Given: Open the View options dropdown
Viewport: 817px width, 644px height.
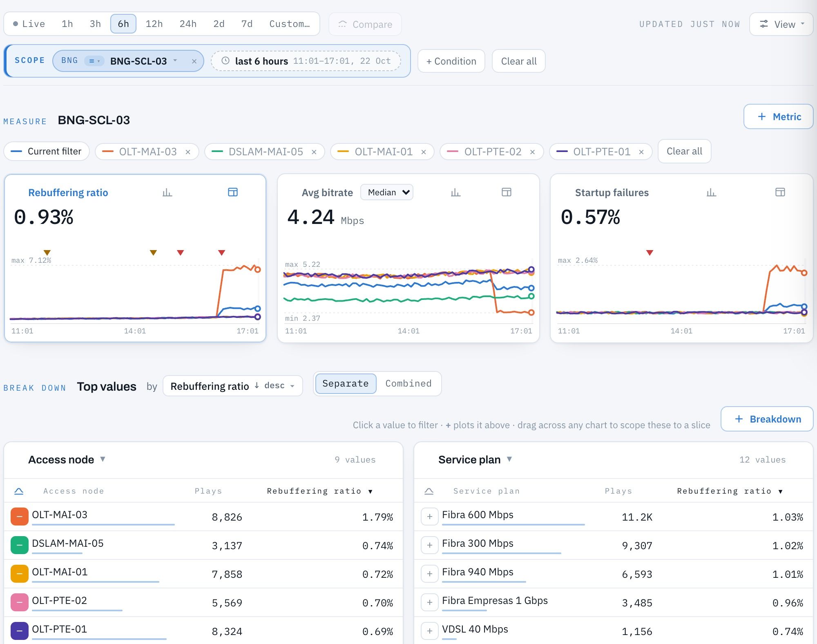Looking at the screenshot, I should (x=781, y=24).
